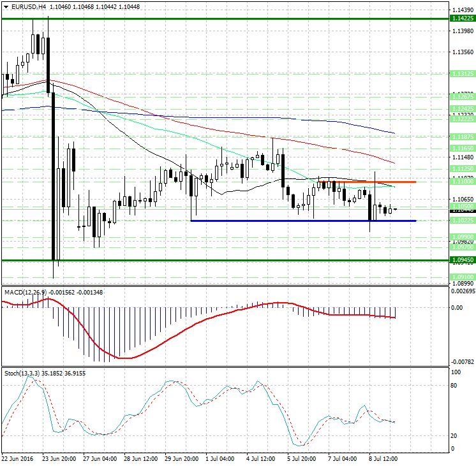The width and height of the screenshot is (476, 466).
Task: Select the blue moving average line
Action: click(212, 117)
